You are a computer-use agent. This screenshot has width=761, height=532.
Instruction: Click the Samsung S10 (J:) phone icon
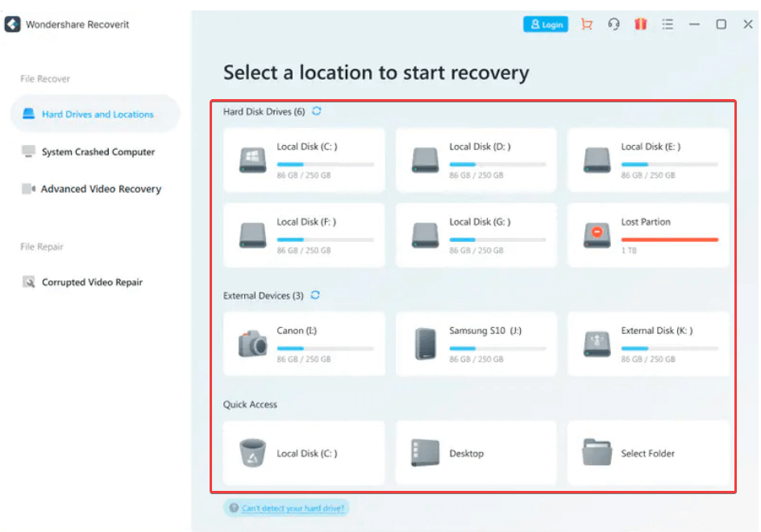[x=426, y=343]
